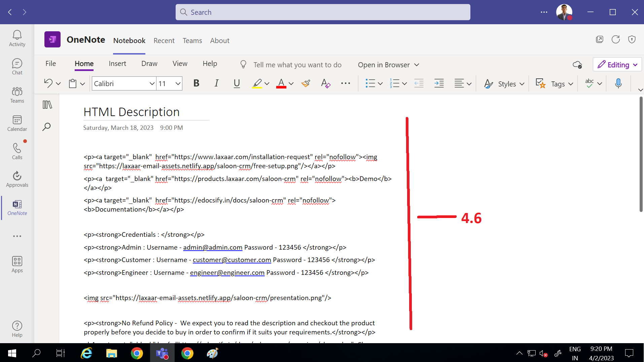644x362 pixels.
Task: Open paragraph alignment options
Action: tap(463, 83)
